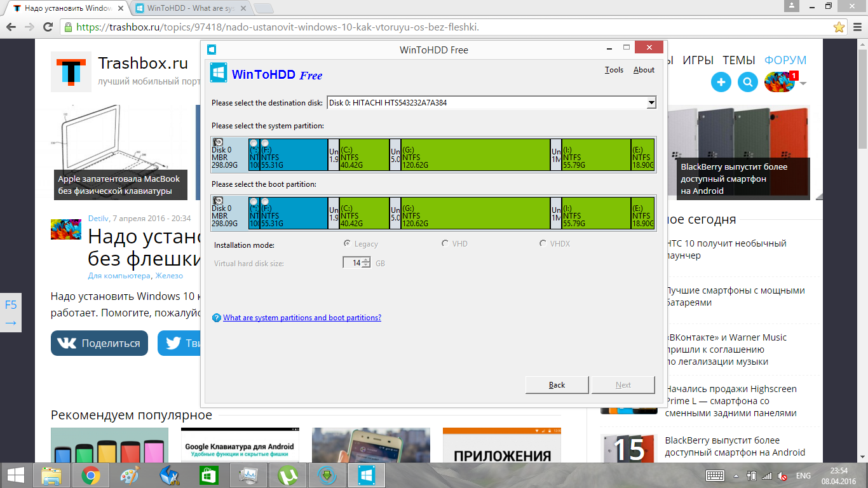The width and height of the screenshot is (868, 488).
Task: Select green (G:) partition in boot partition row
Action: pos(475,213)
